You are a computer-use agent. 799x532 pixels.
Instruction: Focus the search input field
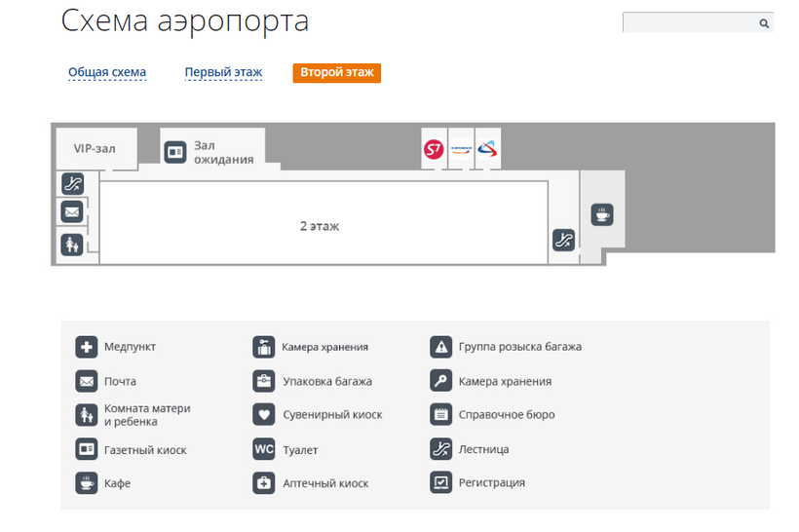point(688,22)
